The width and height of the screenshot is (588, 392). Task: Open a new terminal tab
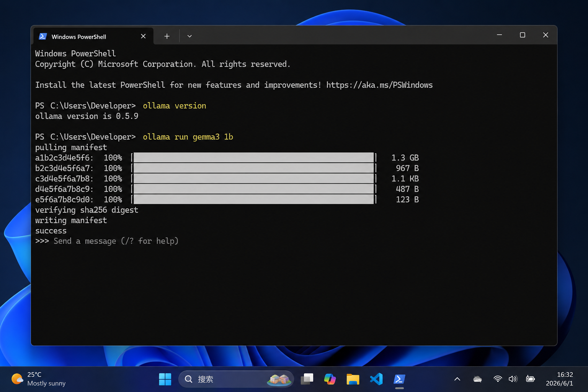pyautogui.click(x=167, y=36)
